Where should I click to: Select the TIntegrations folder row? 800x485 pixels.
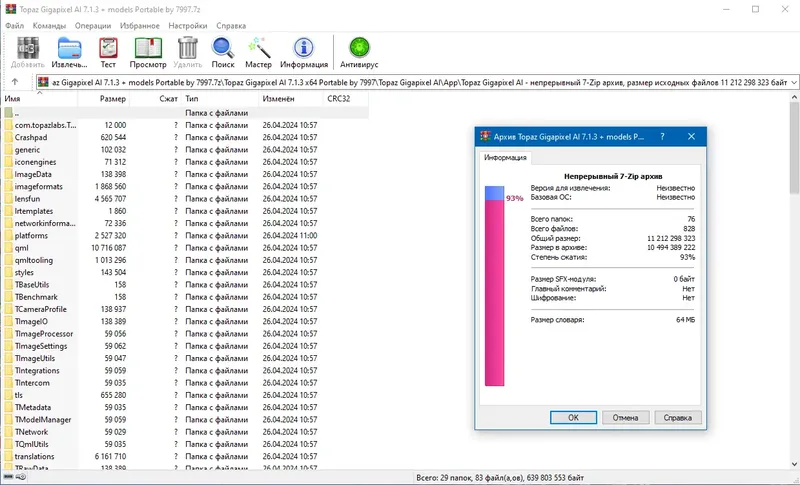184,370
